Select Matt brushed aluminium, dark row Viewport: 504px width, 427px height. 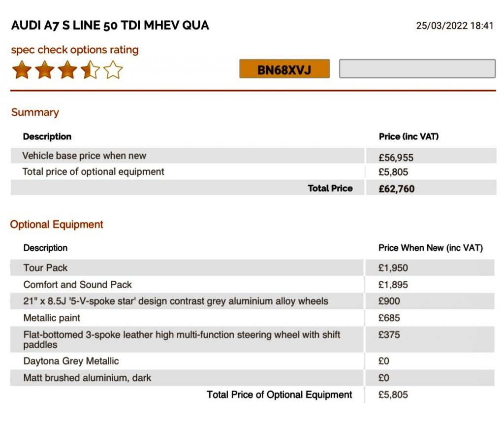click(87, 378)
